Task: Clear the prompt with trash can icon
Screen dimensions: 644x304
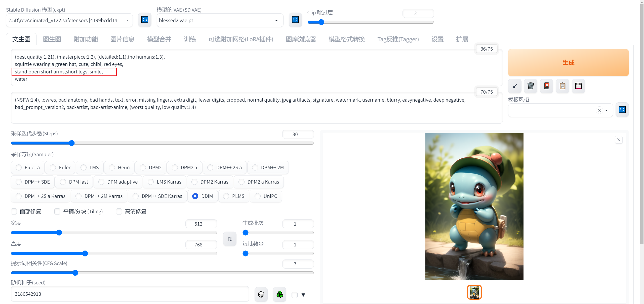Action: (531, 86)
